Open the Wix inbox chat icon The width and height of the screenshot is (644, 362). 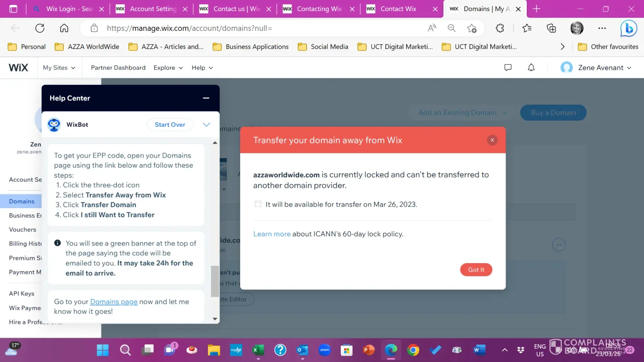(x=508, y=68)
